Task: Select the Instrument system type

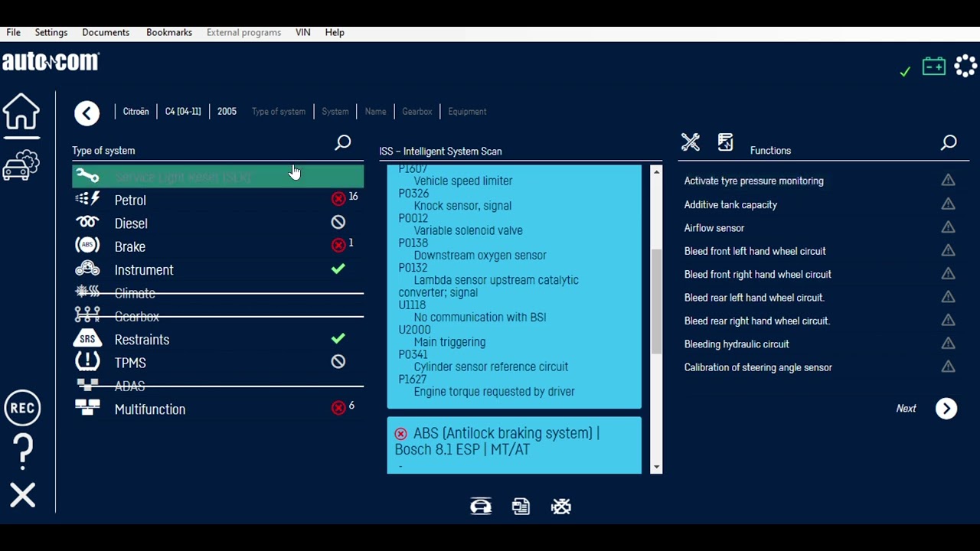Action: point(218,270)
